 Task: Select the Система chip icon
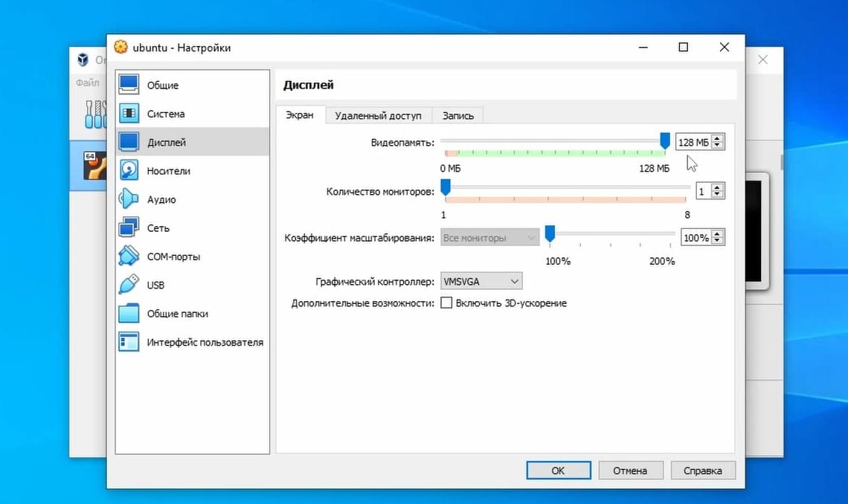pos(129,114)
